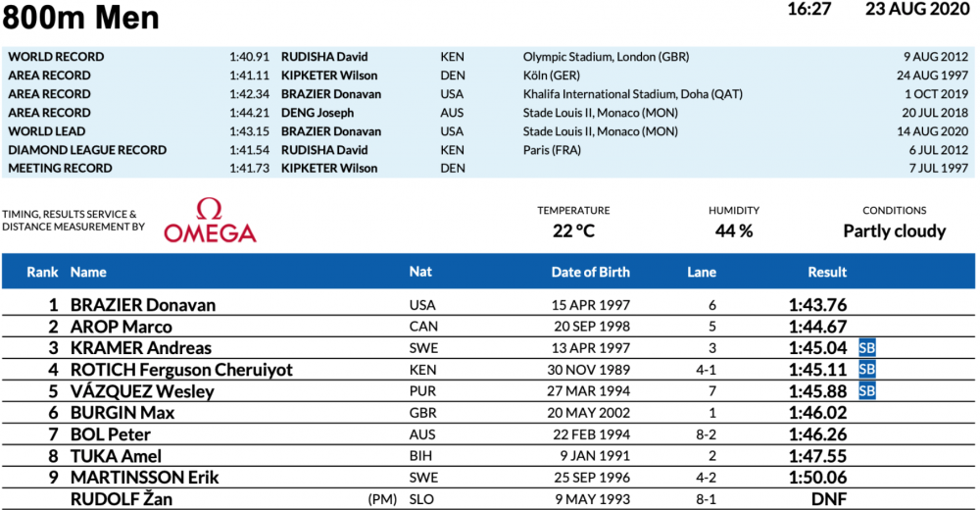Screen dimensions: 980x510
Task: Click the SB badge beside KRAMER Andreas
Action: click(866, 348)
